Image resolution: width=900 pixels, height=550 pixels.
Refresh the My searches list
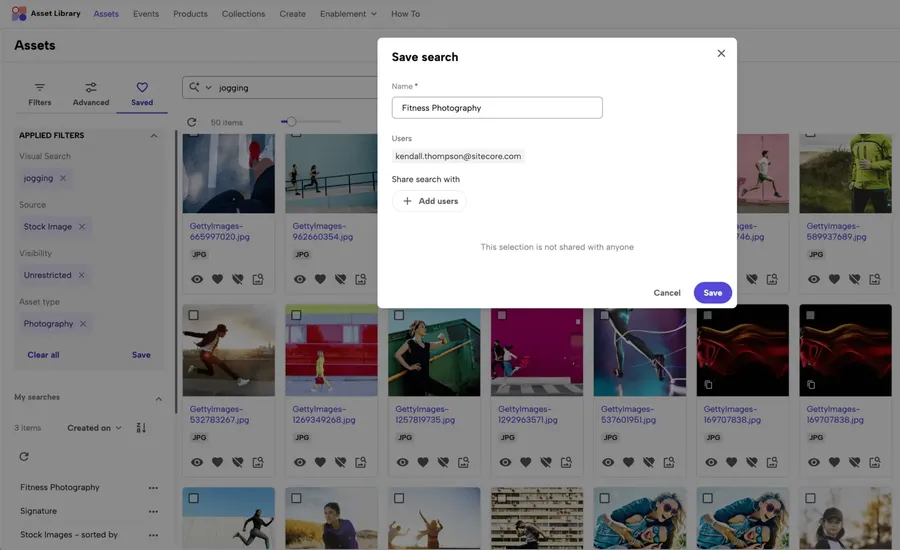tap(24, 456)
